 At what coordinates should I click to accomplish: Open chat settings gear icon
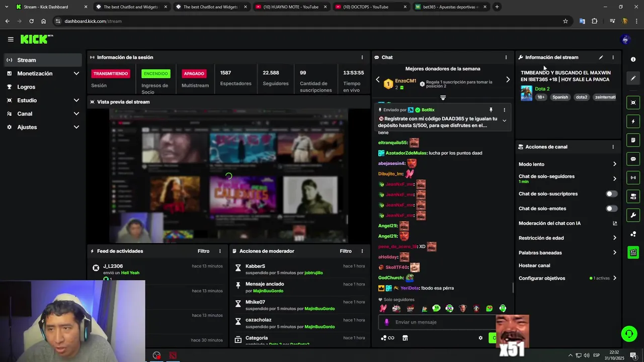pyautogui.click(x=480, y=338)
